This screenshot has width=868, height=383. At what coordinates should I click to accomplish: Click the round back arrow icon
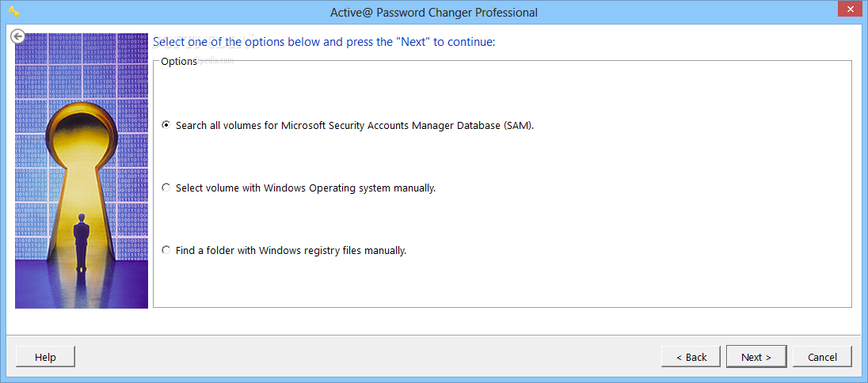[x=17, y=36]
